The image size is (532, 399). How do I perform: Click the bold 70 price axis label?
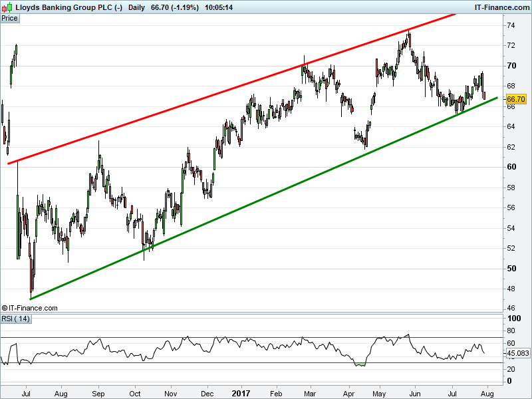[511, 66]
